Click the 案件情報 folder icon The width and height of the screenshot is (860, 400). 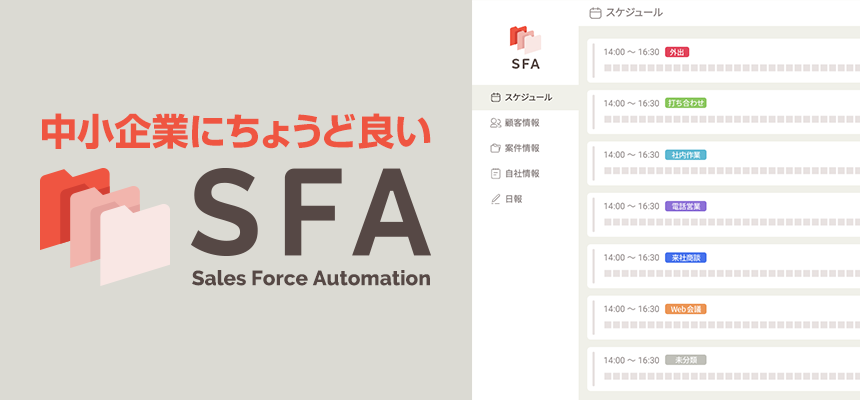pyautogui.click(x=495, y=148)
